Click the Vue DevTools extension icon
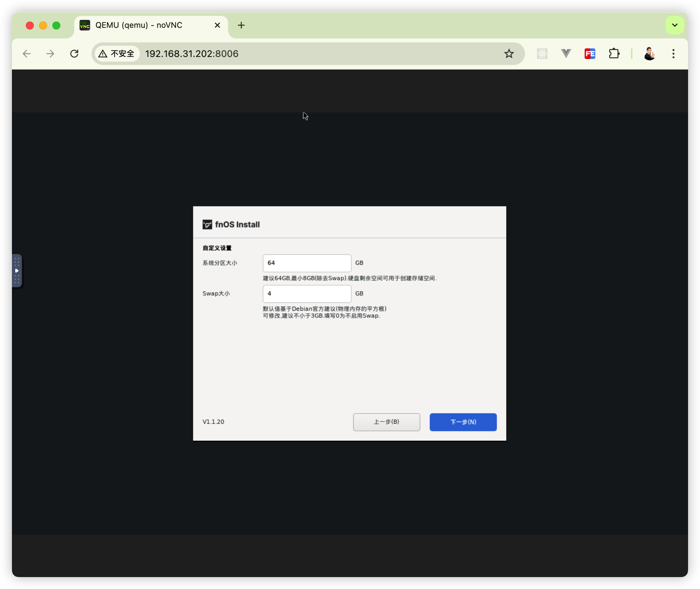 tap(566, 53)
